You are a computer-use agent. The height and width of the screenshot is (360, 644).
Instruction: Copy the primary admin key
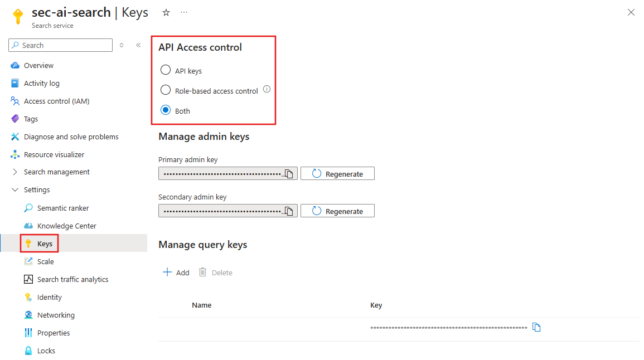[x=289, y=174]
